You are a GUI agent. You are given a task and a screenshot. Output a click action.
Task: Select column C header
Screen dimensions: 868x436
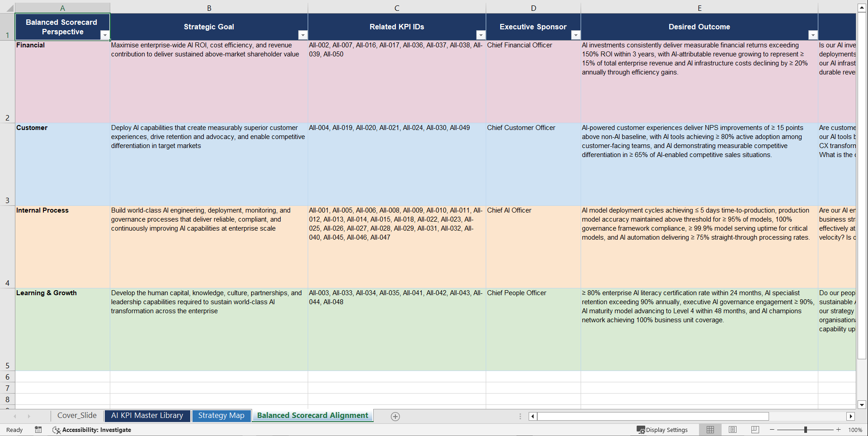[397, 8]
